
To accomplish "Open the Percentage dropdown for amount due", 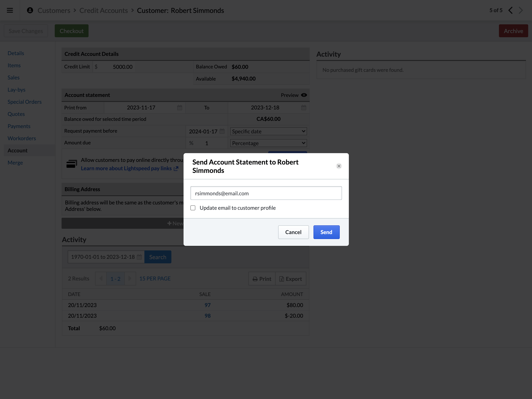I will click(x=268, y=143).
